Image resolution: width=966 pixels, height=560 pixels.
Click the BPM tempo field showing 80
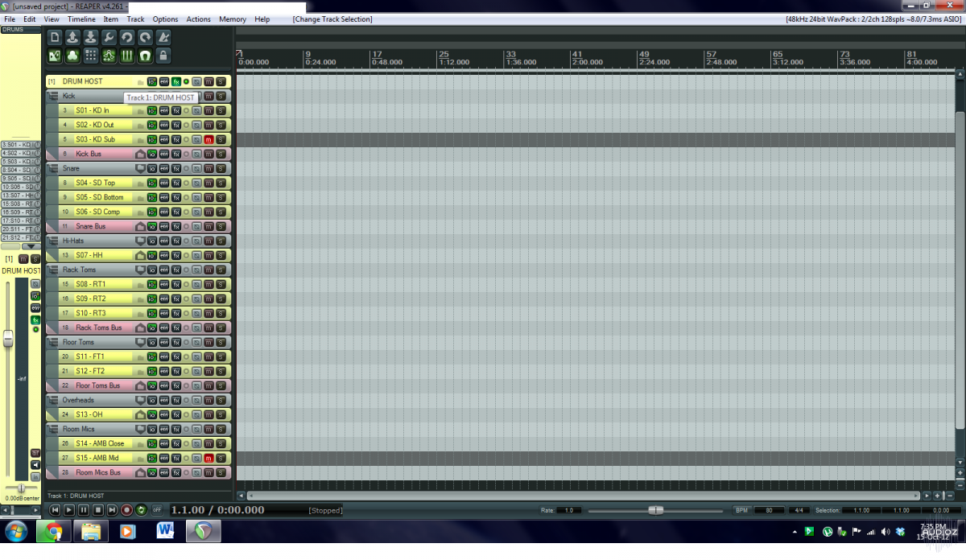point(770,510)
